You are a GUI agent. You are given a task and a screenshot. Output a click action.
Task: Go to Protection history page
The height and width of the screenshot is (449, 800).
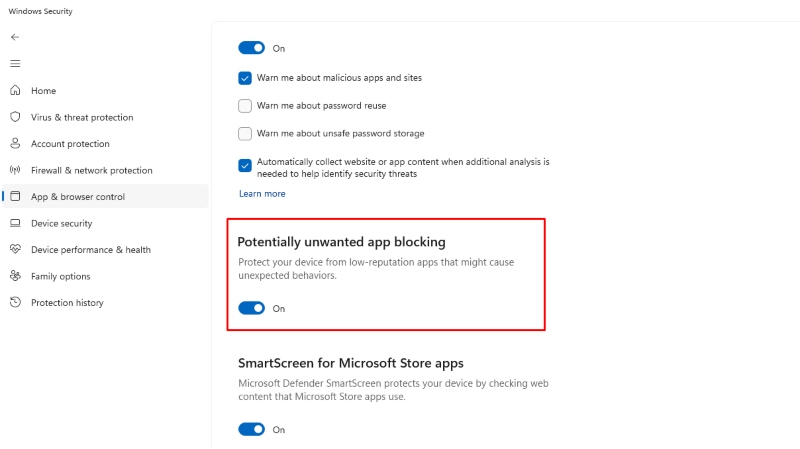coord(67,303)
